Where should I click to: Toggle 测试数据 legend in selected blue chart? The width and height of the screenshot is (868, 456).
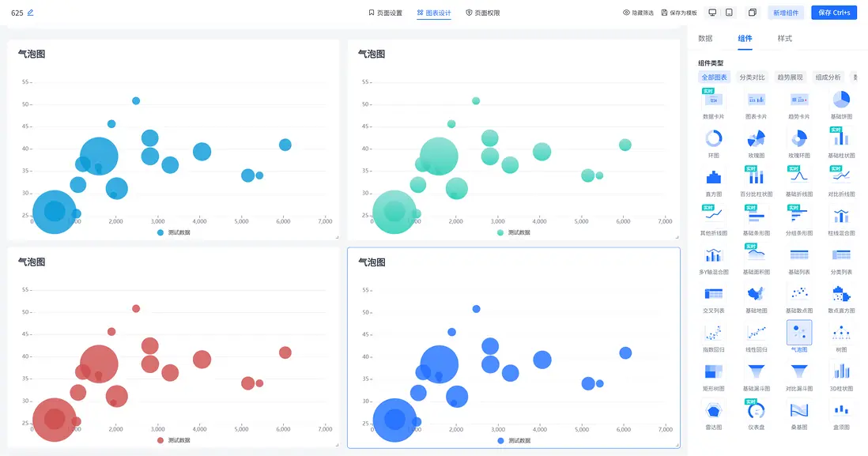[514, 440]
